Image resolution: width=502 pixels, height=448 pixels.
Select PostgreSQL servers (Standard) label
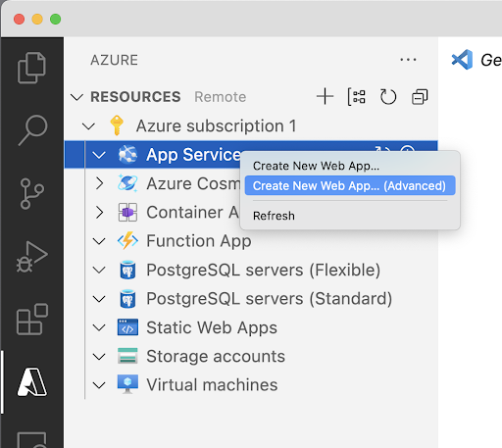coord(270,299)
